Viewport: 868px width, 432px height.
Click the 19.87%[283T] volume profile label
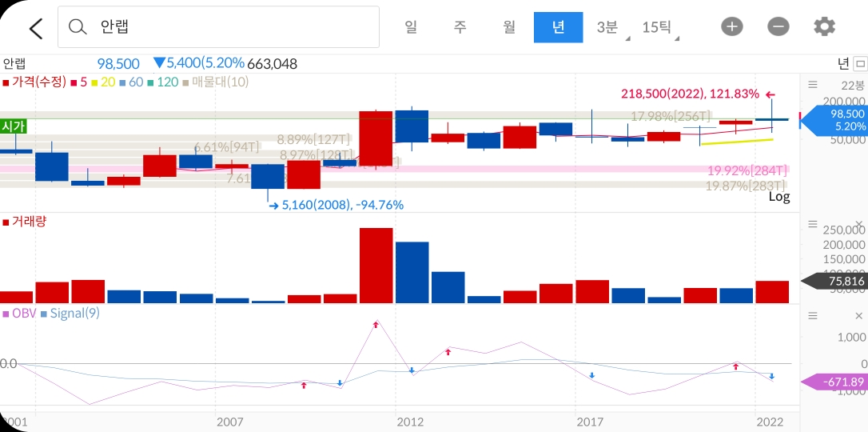[745, 186]
